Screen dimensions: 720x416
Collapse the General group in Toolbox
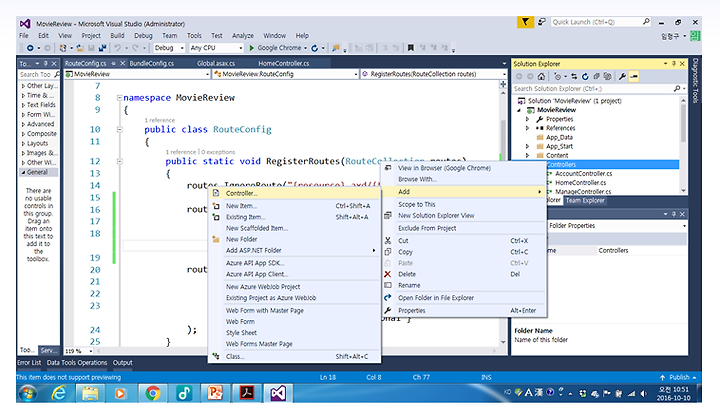(23, 173)
